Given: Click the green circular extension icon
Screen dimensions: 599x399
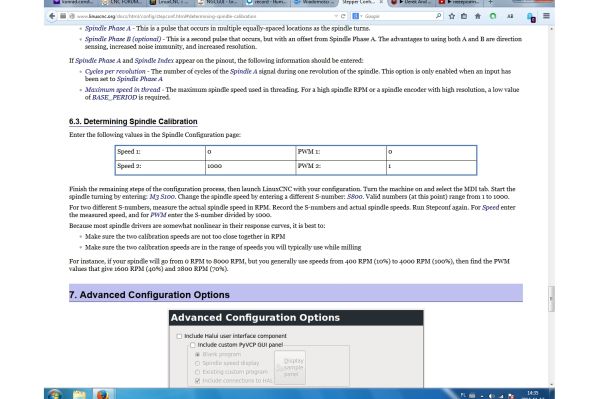Looking at the screenshot, I should 493,16.
